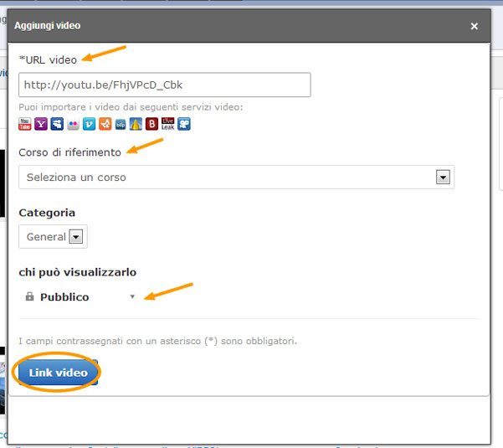This screenshot has height=448, width=503.
Task: Click the LiveLeak service icon
Action: pos(167,124)
